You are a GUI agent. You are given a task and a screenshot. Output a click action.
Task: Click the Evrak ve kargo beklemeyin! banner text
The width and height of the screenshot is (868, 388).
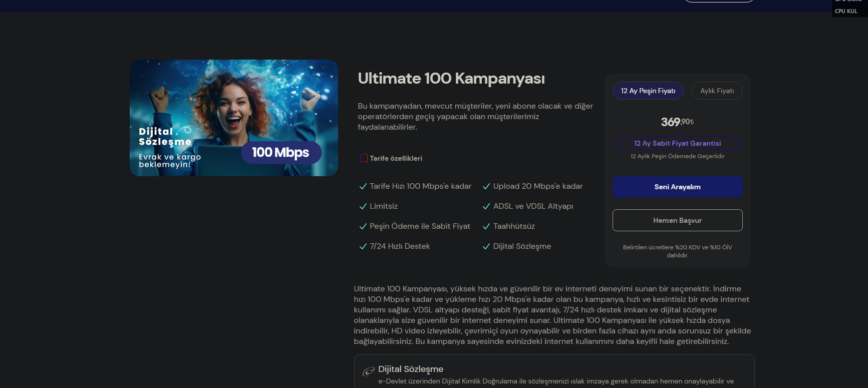[x=170, y=161]
